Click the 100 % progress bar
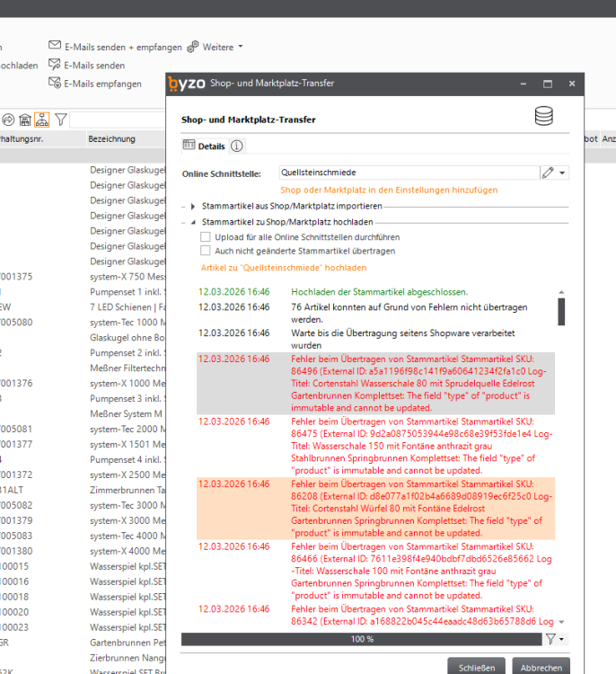This screenshot has width=616, height=674. [361, 639]
